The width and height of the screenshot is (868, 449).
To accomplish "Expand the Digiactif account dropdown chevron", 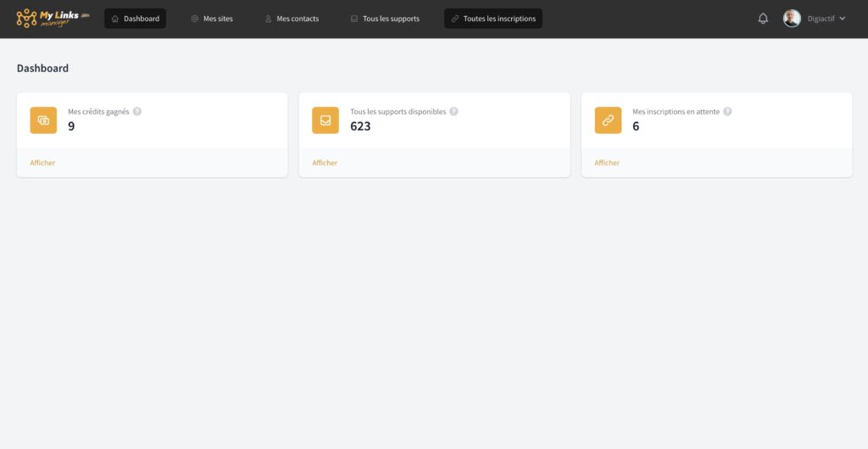I will pyautogui.click(x=842, y=19).
